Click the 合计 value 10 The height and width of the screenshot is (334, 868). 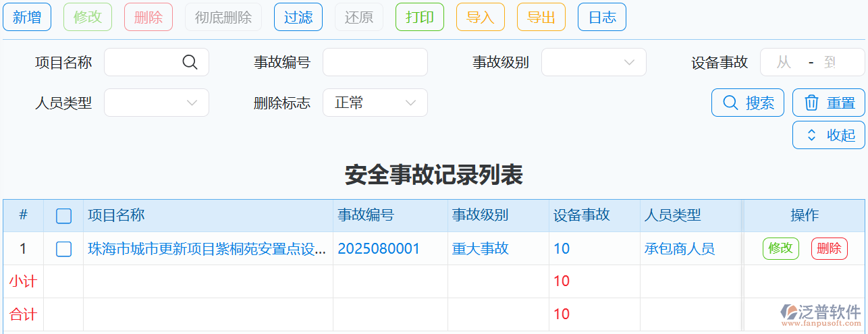point(562,314)
